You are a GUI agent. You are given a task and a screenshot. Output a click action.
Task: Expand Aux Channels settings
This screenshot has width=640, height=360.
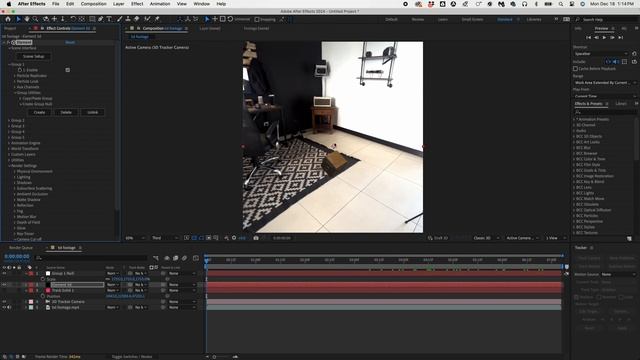[15, 87]
